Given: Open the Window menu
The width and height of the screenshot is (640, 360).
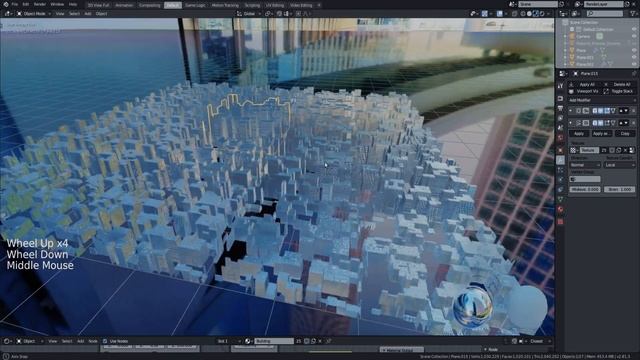Looking at the screenshot, I should coord(57,4).
